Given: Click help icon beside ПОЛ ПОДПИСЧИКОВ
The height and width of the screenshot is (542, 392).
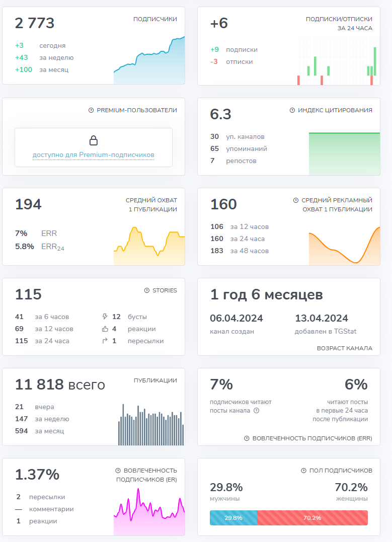Looking at the screenshot, I should pyautogui.click(x=303, y=471).
